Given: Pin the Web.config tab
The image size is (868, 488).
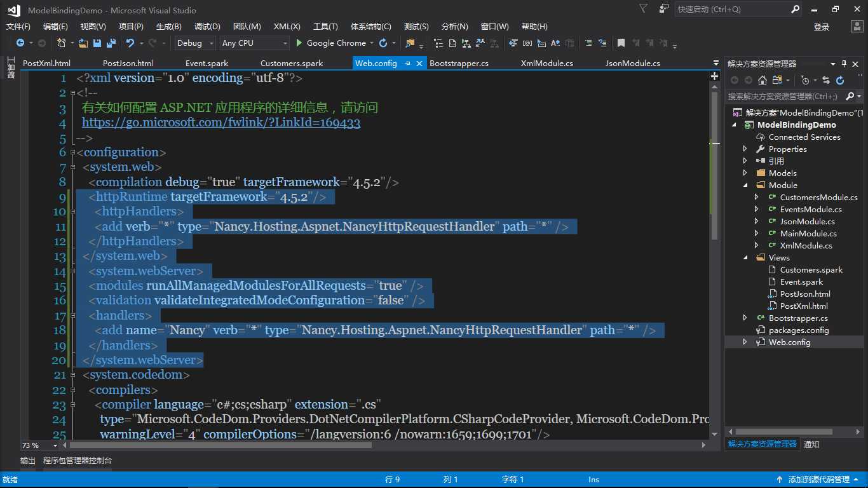Looking at the screenshot, I should [x=407, y=63].
